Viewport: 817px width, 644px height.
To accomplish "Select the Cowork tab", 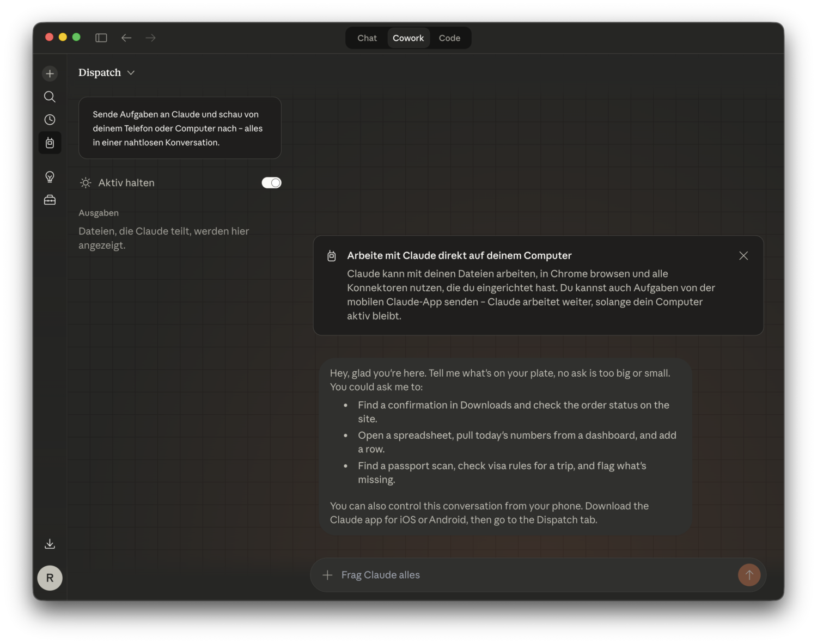I will pyautogui.click(x=408, y=38).
